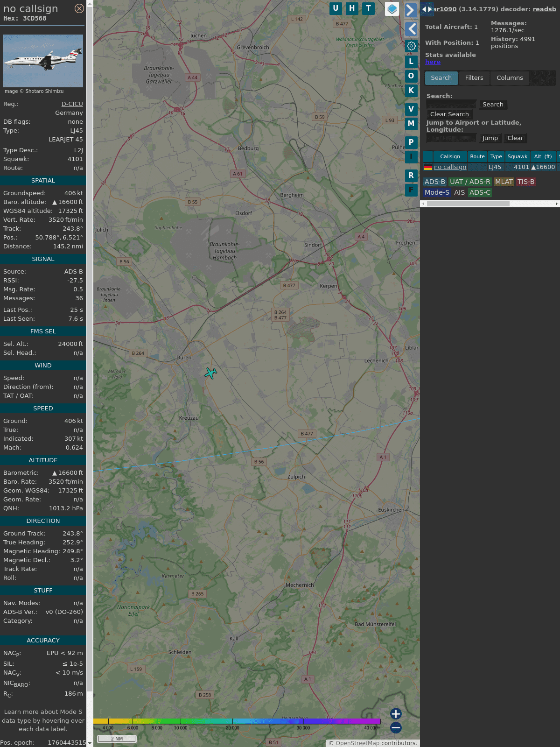
Task: Click the sidebar toggle arrows at top
Action: 427,9
